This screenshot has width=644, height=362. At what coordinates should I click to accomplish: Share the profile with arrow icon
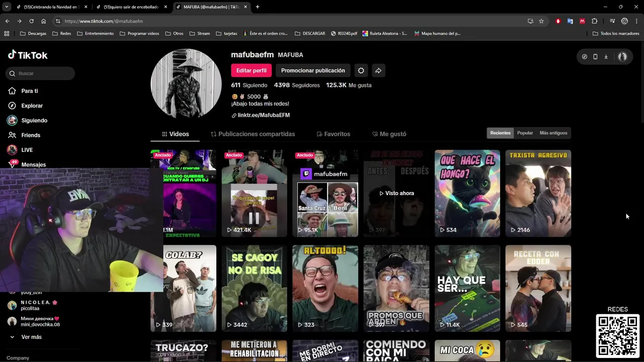[378, 70]
